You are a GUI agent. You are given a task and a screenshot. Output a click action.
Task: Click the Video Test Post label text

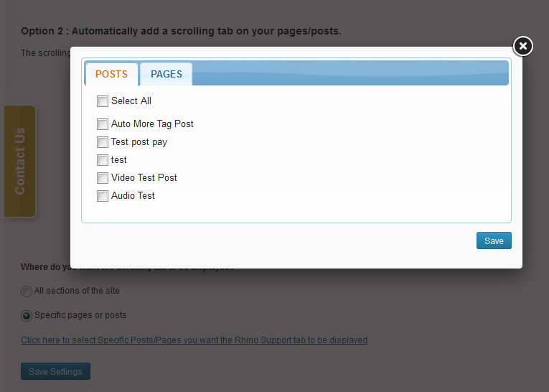tap(144, 177)
